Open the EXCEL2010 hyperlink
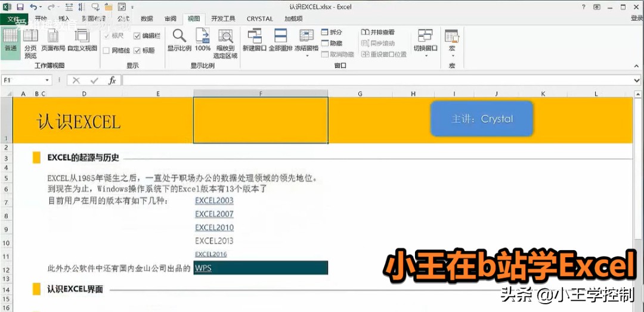Viewport: 644px width, 312px height. (214, 227)
